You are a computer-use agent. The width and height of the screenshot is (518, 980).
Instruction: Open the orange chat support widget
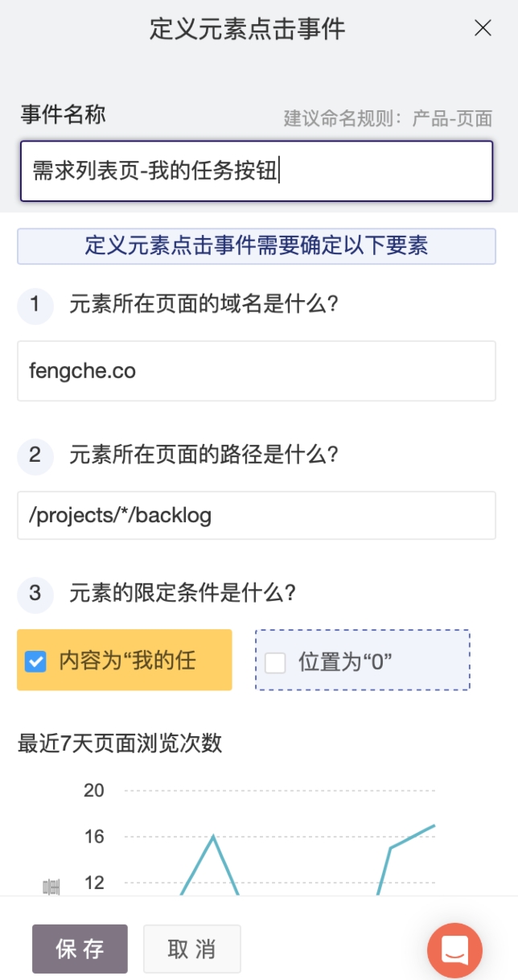(454, 950)
